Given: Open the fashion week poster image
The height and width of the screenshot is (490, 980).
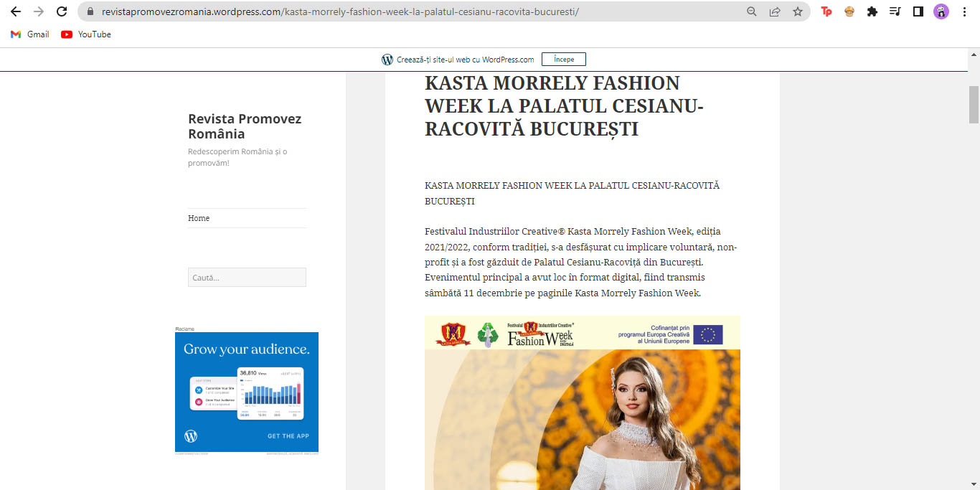Looking at the screenshot, I should click(x=583, y=402).
